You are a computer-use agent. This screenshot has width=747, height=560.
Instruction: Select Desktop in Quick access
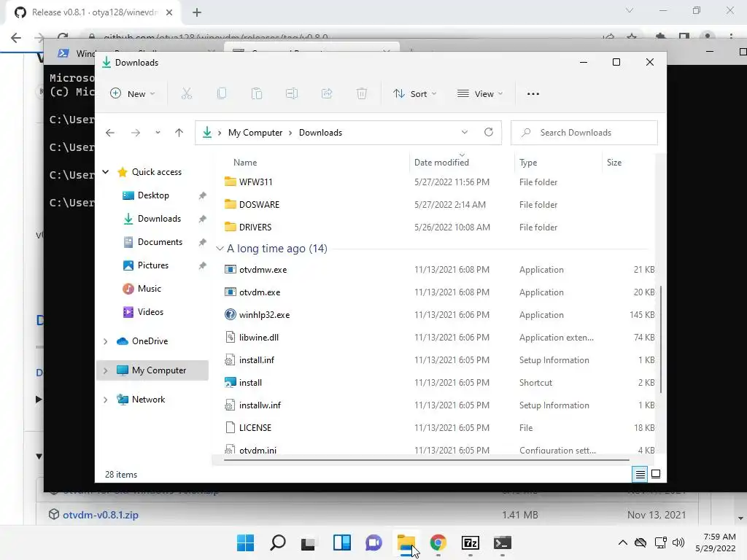click(x=152, y=195)
